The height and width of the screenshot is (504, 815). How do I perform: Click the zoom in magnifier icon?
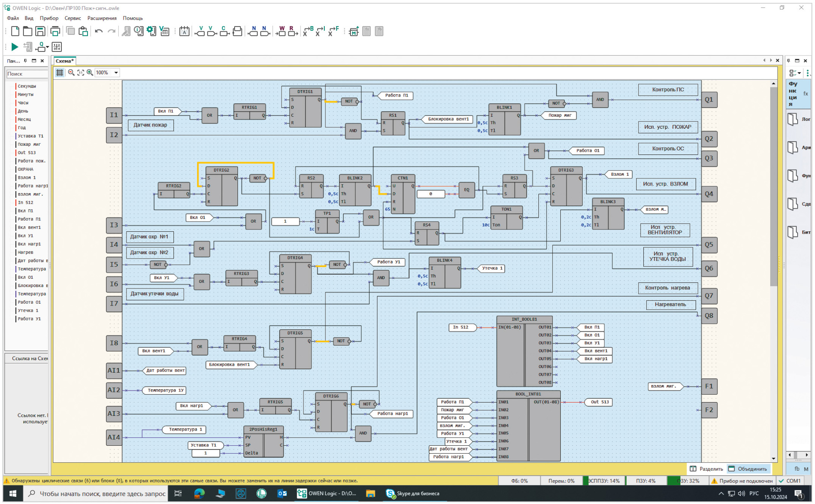click(90, 73)
